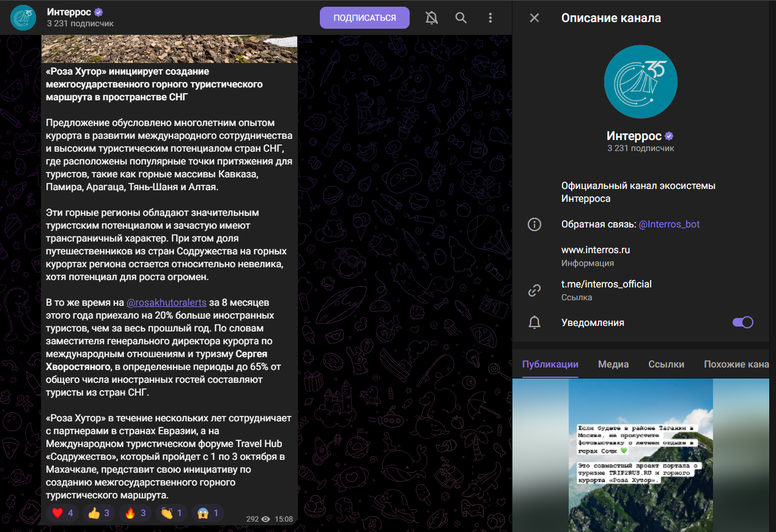
Task: React with the thumbs up emoji
Action: click(x=98, y=513)
